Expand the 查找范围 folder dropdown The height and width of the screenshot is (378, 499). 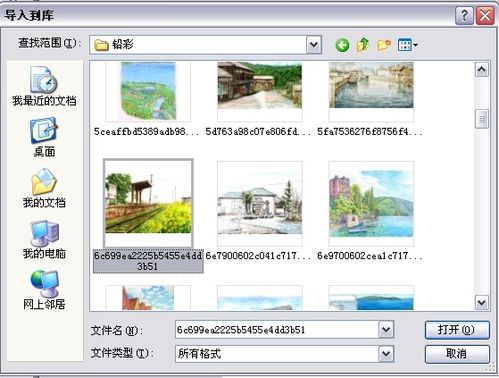coord(314,45)
